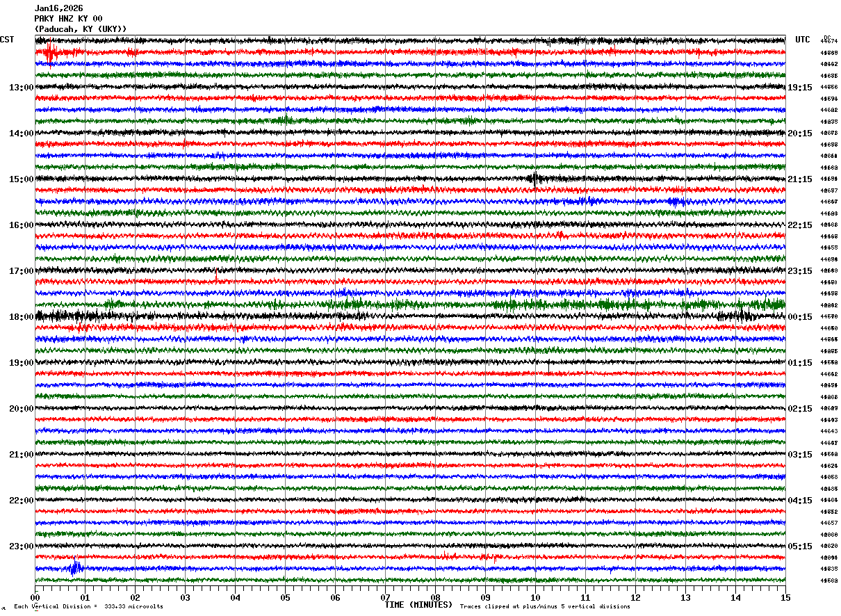Screen dimensions: 841x616
Task: Click the CST timezone label
Action: [x=7, y=40]
